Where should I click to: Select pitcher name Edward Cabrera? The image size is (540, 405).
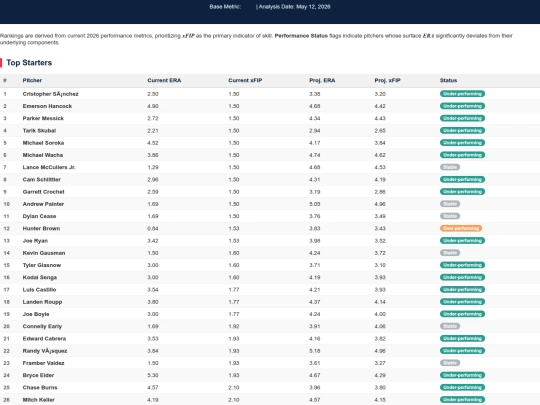click(44, 338)
